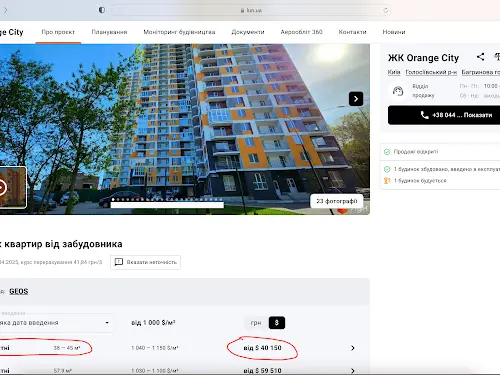Expand the row priced від $ 59 510
Screen dimensions: 500x375
pos(353,371)
